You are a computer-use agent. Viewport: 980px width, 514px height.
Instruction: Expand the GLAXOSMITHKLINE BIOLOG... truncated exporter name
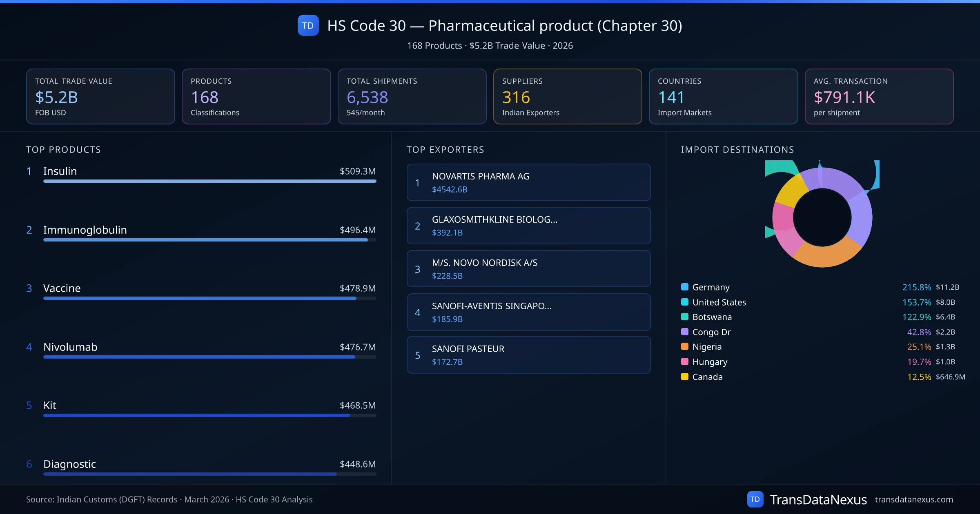(x=494, y=219)
